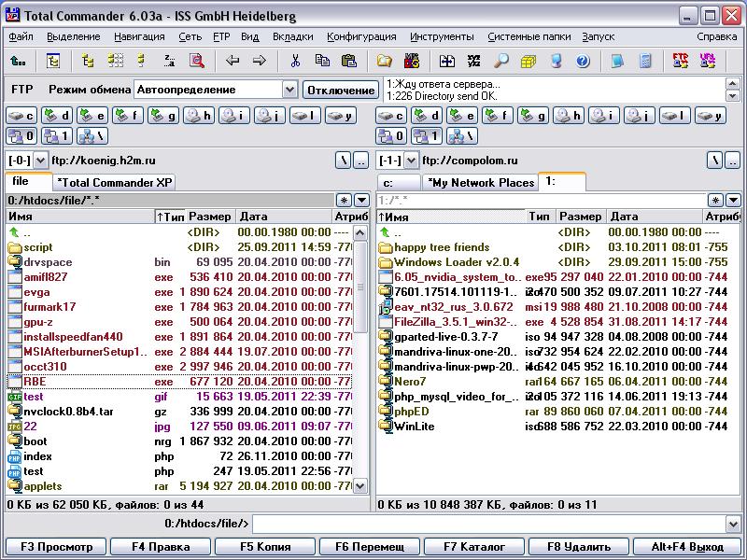Screen dimensions: 747x560
Task: Click the magnifying glass Search icon
Action: [x=501, y=61]
